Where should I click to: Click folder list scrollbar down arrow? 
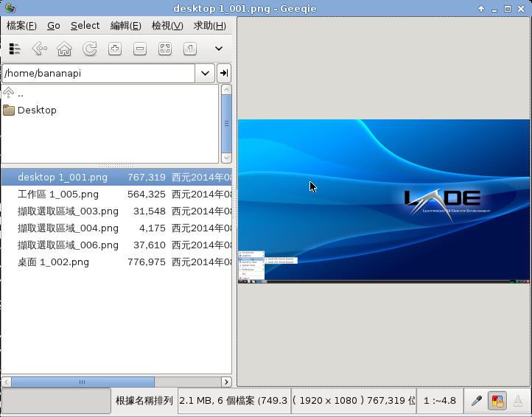(x=226, y=158)
